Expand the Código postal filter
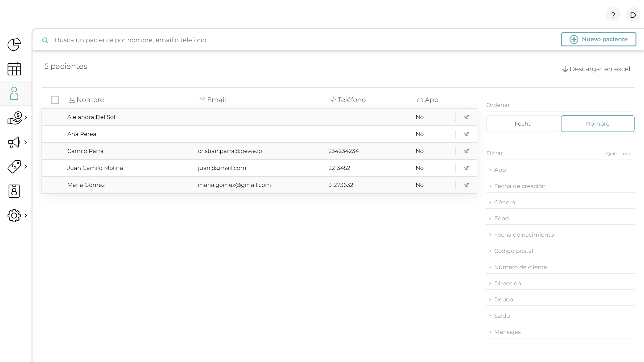The height and width of the screenshot is (362, 644). pyautogui.click(x=560, y=251)
